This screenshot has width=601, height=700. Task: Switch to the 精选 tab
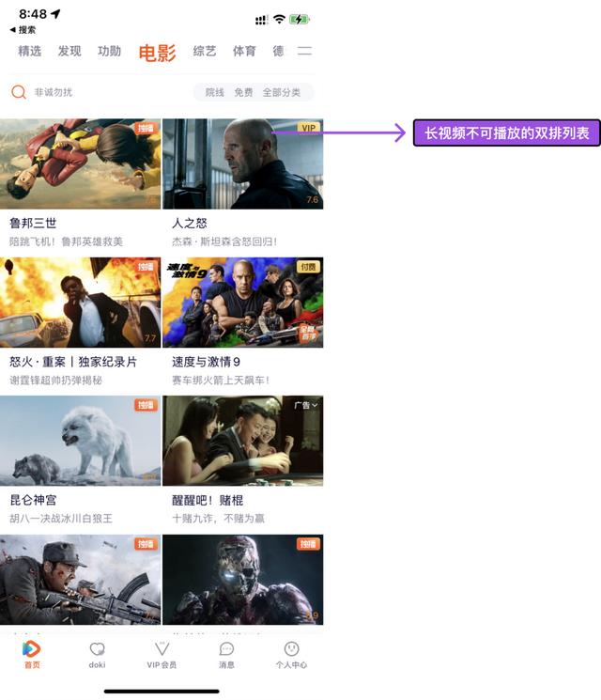click(29, 52)
